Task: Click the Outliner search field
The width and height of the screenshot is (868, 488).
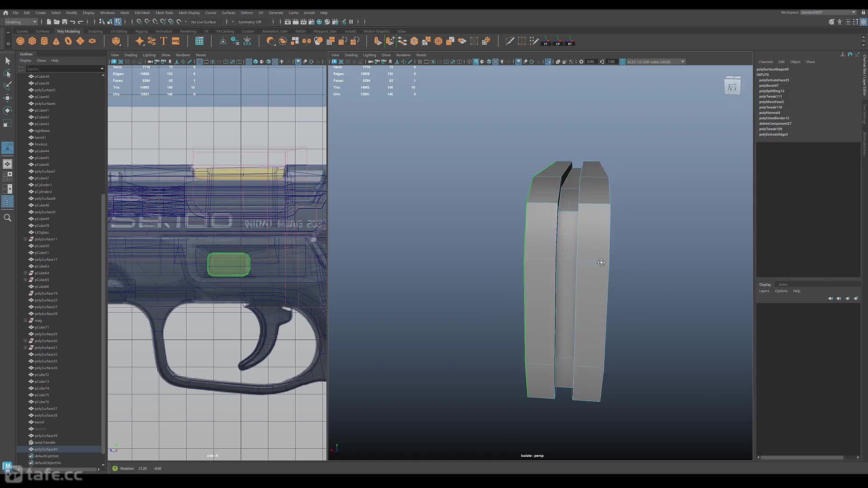Action: (x=62, y=69)
